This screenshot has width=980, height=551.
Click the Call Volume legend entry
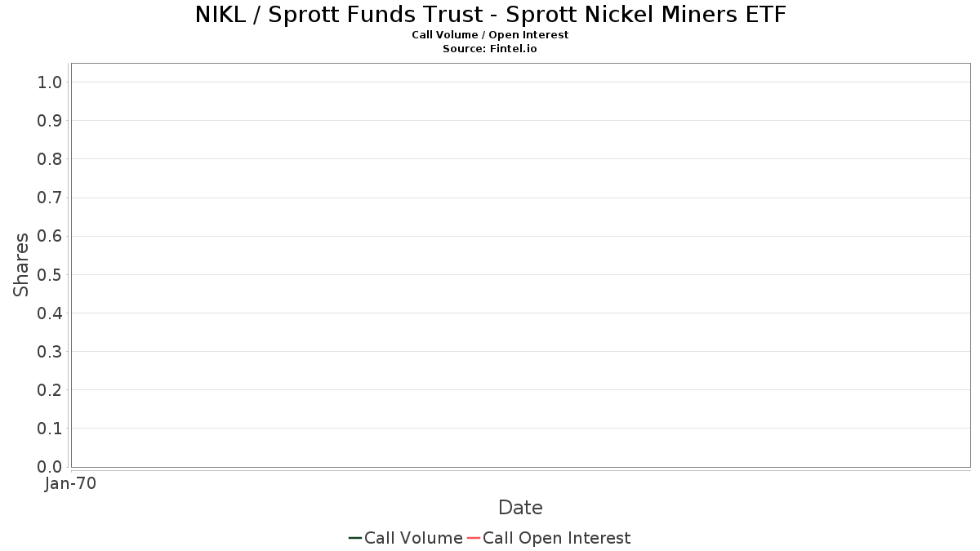pos(406,538)
